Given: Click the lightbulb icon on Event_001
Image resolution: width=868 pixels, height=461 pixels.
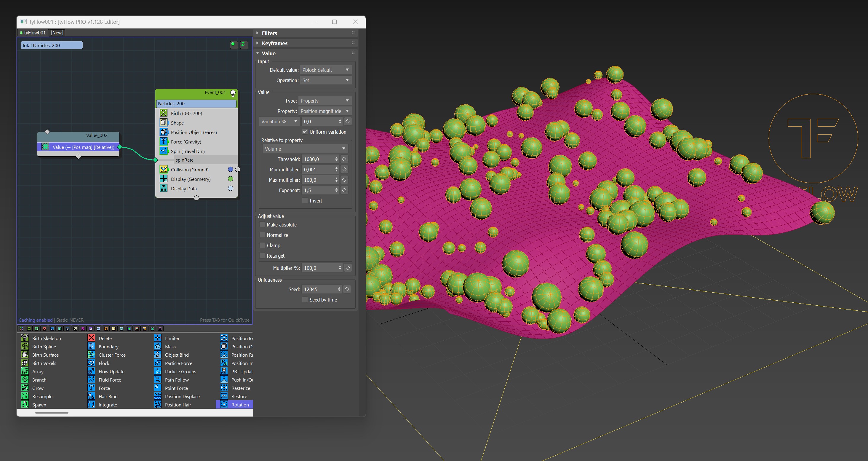Looking at the screenshot, I should [233, 93].
